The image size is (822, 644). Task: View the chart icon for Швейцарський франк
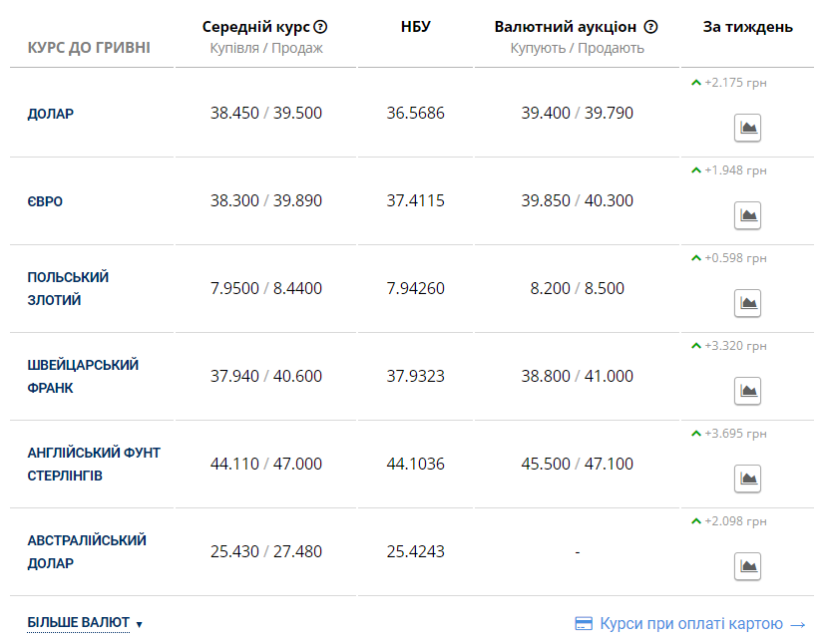pos(747,390)
